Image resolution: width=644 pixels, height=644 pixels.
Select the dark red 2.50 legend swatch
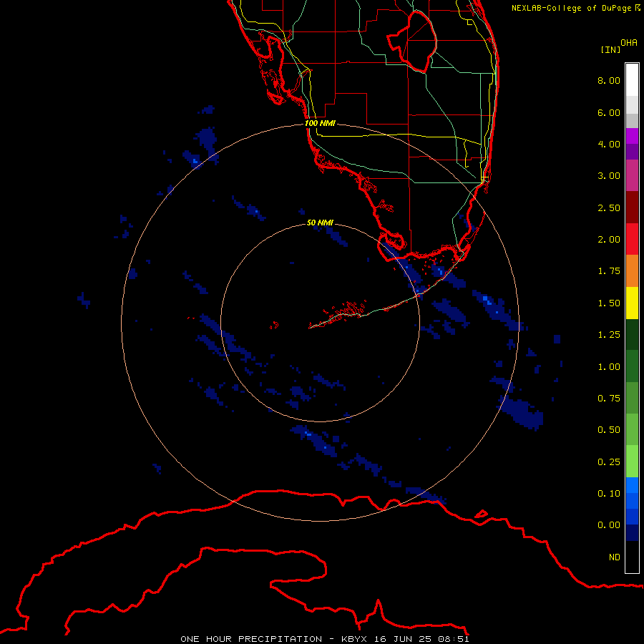click(632, 208)
